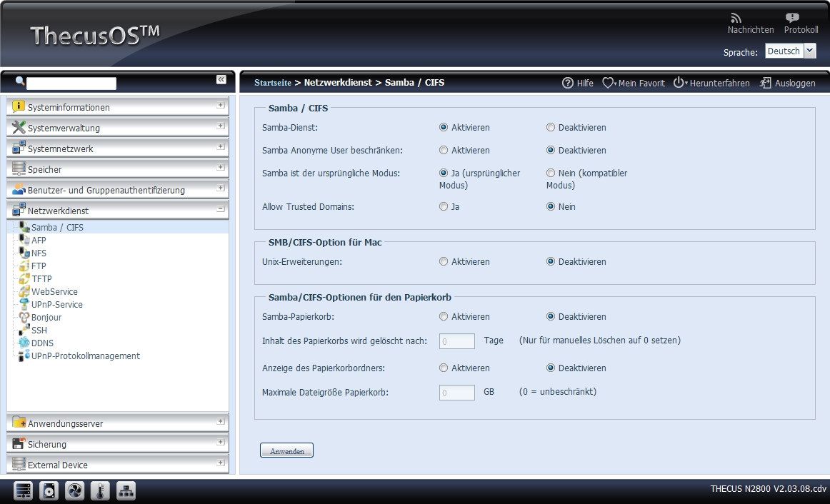This screenshot has width=830, height=504.
Task: Open the temperature thermometer icon
Action: pyautogui.click(x=100, y=491)
